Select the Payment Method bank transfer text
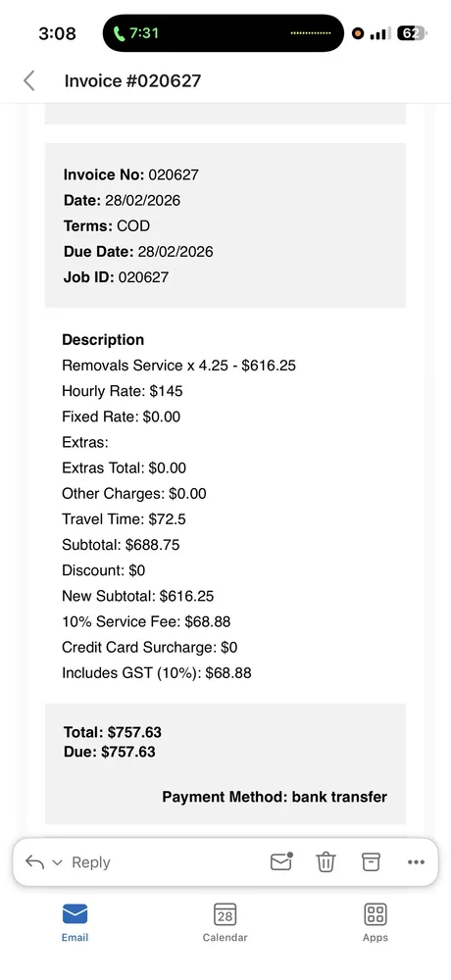 [275, 797]
